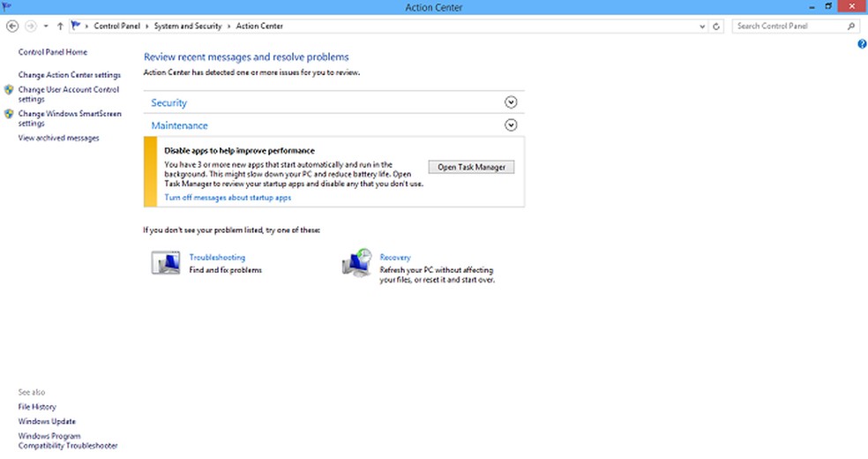Screen dimensions: 868x459
Task: Go up one level with the Up arrow
Action: (x=60, y=26)
